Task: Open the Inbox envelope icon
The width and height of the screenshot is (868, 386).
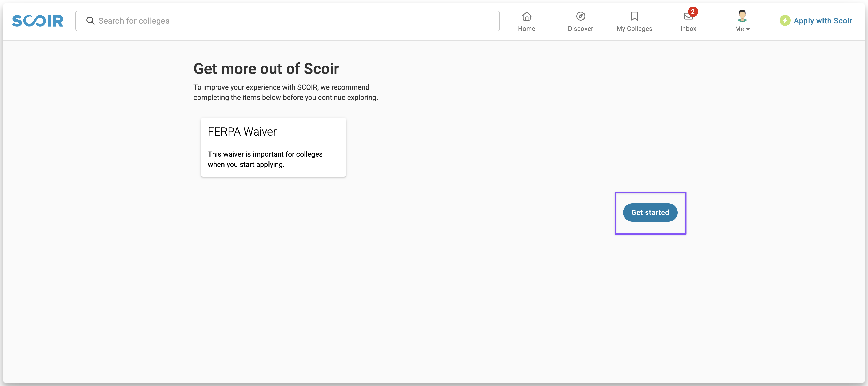Action: tap(687, 17)
